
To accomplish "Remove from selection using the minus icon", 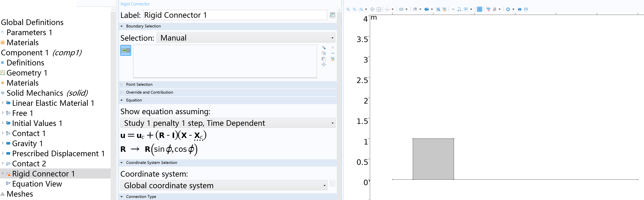I will coord(333,53).
